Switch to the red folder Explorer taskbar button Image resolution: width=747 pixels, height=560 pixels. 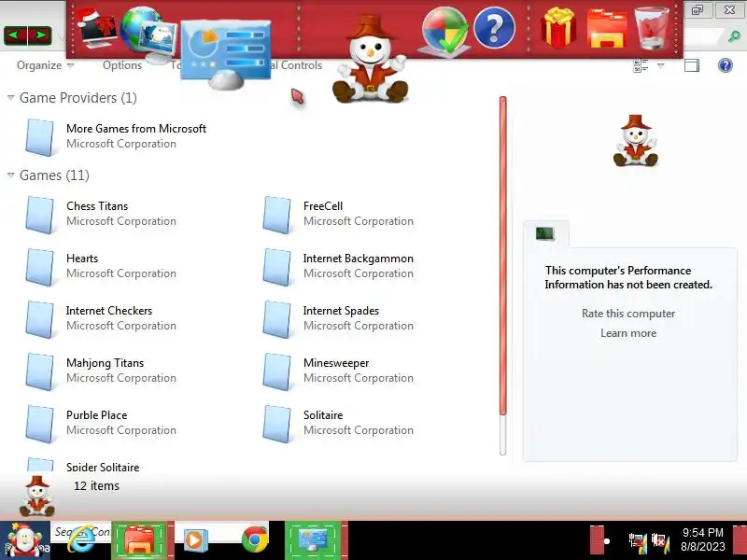click(x=139, y=540)
